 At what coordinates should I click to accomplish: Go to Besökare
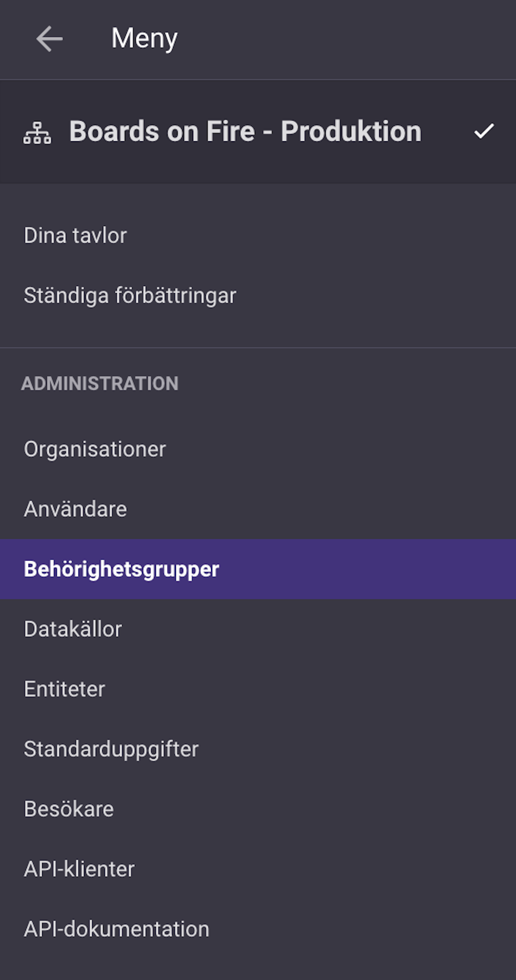point(258,809)
